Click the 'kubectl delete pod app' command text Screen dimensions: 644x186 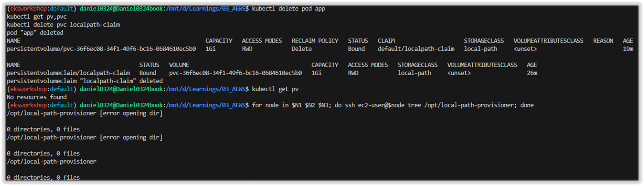pos(288,9)
